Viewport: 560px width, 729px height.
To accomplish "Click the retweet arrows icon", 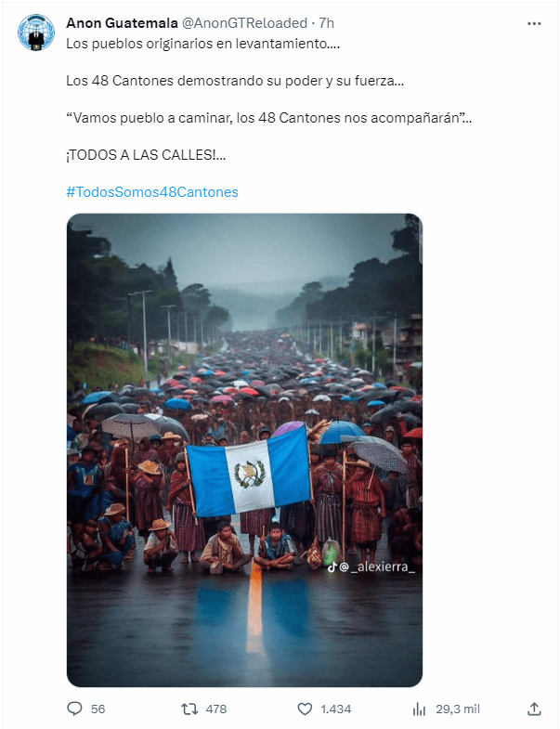I will (x=189, y=709).
